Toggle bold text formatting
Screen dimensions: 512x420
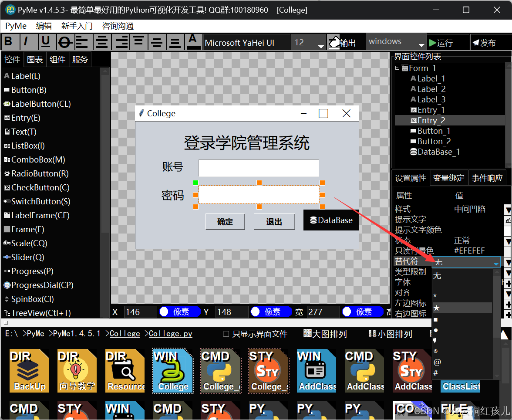click(x=10, y=42)
